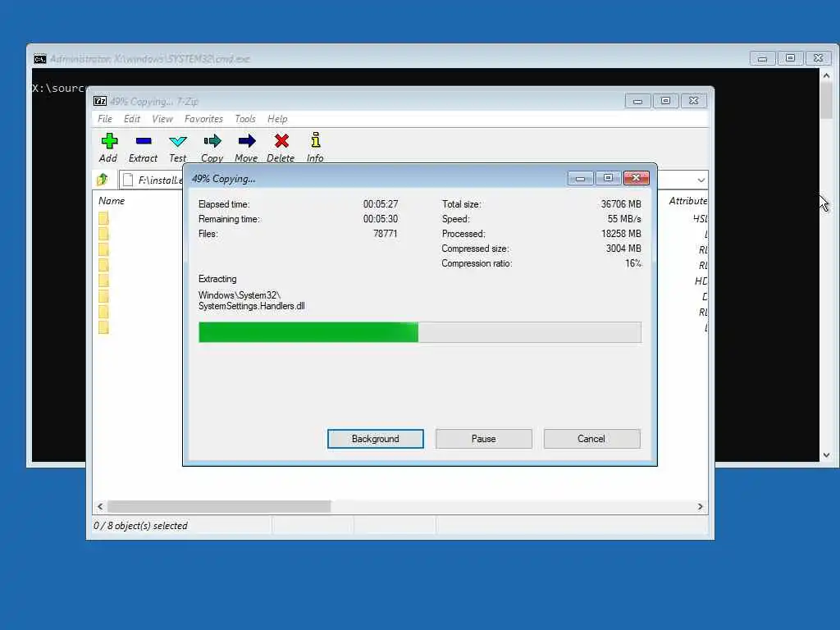Cancel the extraction

click(591, 439)
